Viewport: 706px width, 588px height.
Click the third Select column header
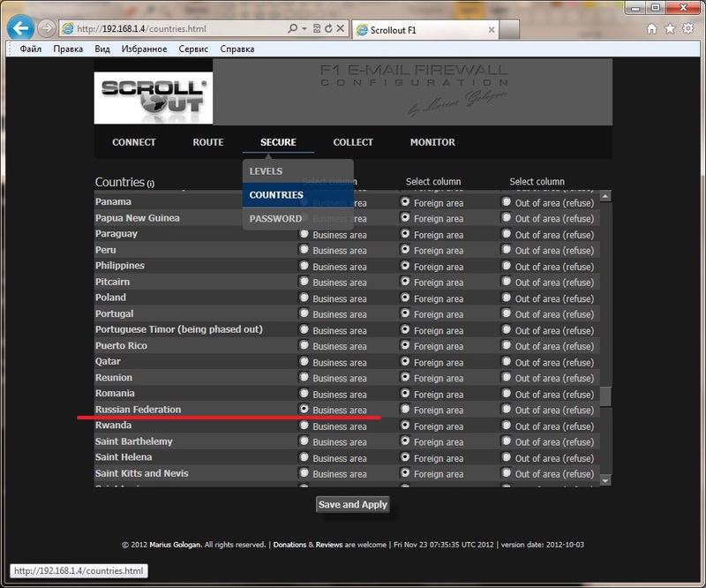(537, 182)
